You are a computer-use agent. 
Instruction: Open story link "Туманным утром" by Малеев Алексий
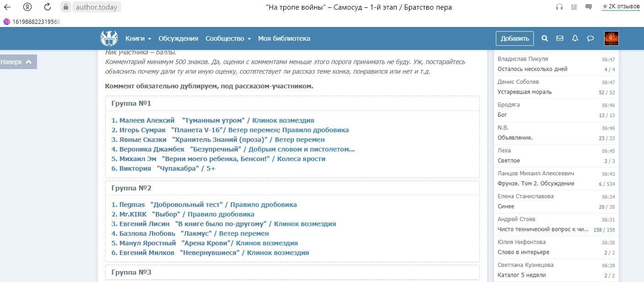click(x=213, y=120)
